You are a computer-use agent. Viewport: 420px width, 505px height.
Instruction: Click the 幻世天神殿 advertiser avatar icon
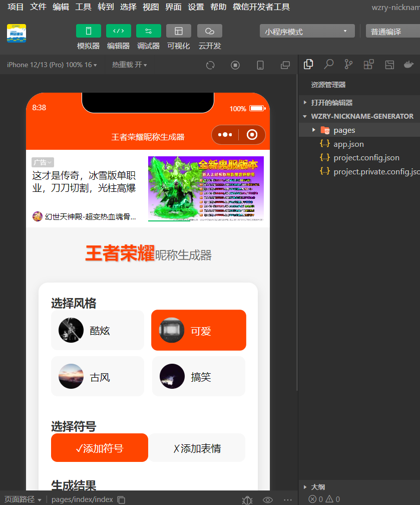(x=38, y=216)
